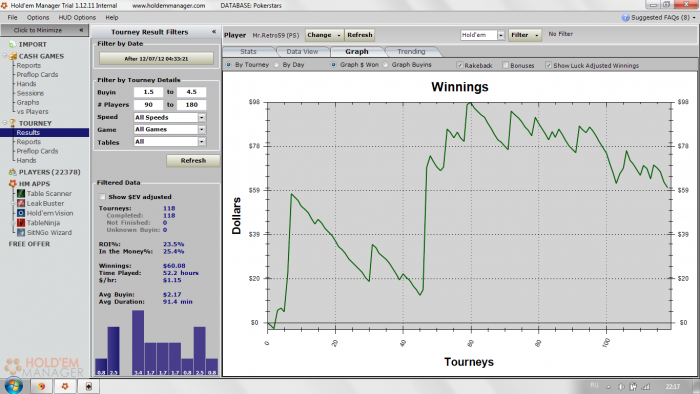The height and width of the screenshot is (394, 700).
Task: Click the Import icon in sidebar
Action: [12, 44]
